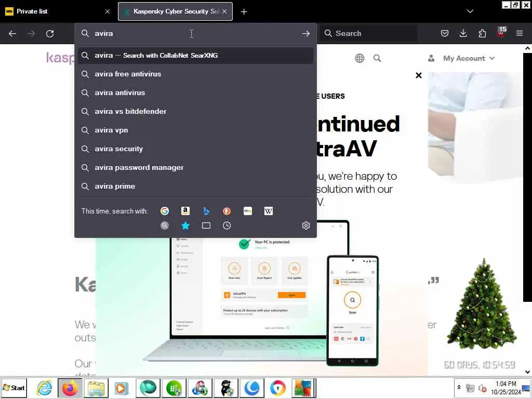The width and height of the screenshot is (532, 399).
Task: Open the Extensions puzzle icon
Action: click(482, 33)
